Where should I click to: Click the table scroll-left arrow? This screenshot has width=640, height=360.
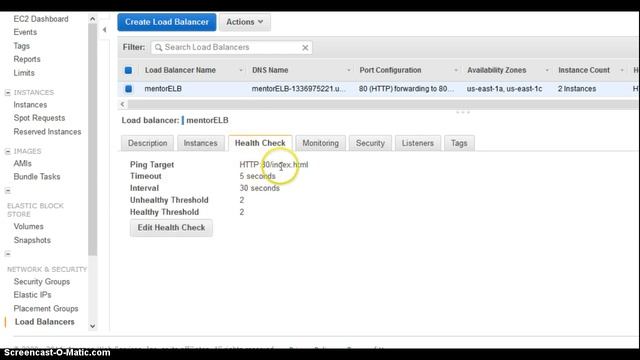[x=122, y=104]
